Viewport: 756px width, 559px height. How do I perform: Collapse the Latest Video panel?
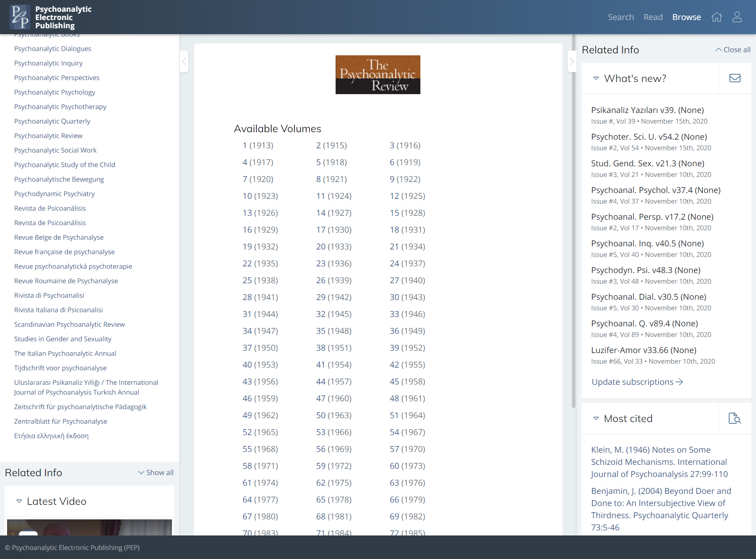19,501
